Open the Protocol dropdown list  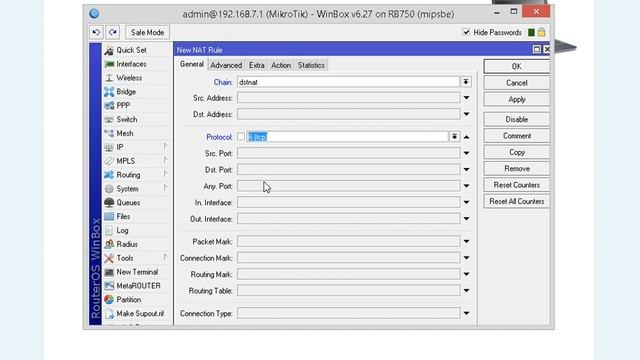tap(454, 137)
